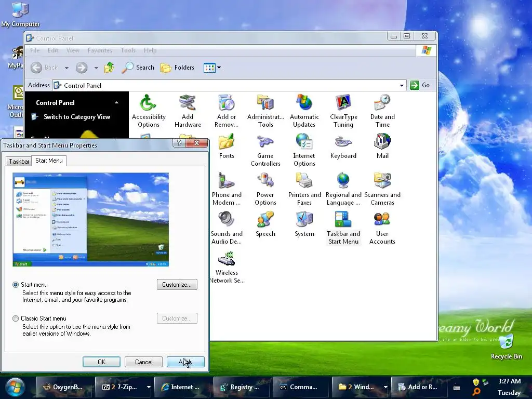This screenshot has width=532, height=399.
Task: Open Printers and Faxes icon
Action: (x=304, y=189)
